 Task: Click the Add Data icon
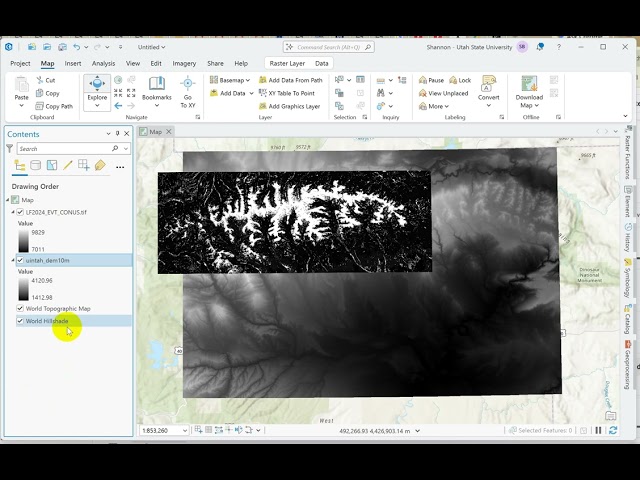coord(213,93)
